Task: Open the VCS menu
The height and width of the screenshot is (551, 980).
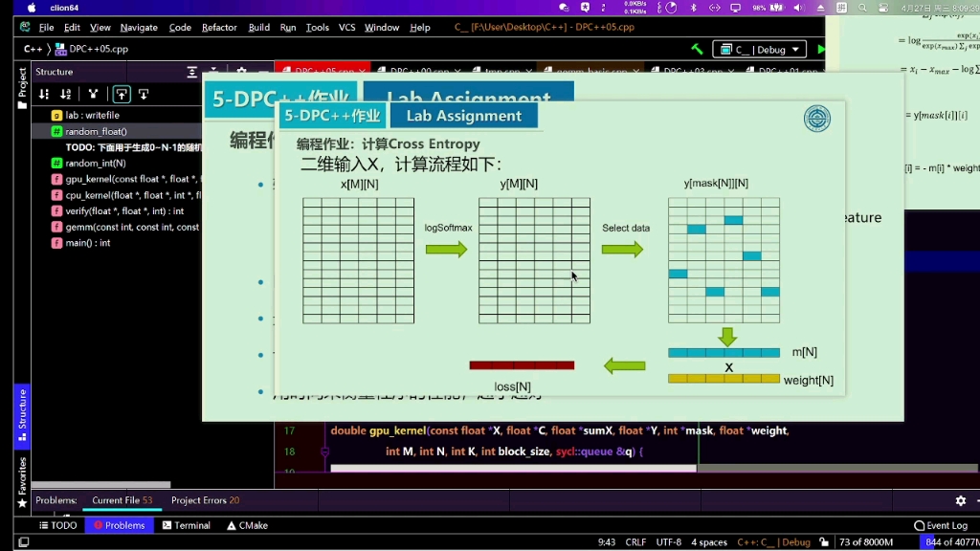Action: (346, 28)
